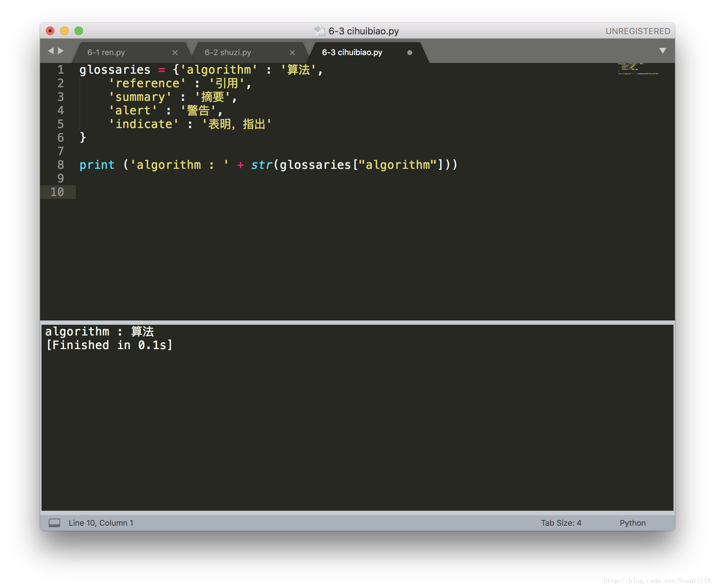Place cursor on line number 1
This screenshot has height=588, width=715.
tap(60, 69)
